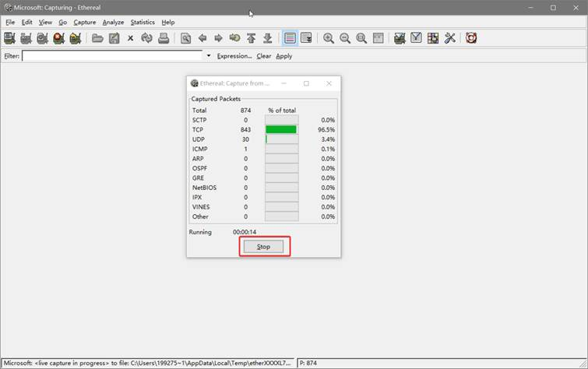Click the SCTP empty progress bar
The image size is (588, 369).
pos(282,120)
